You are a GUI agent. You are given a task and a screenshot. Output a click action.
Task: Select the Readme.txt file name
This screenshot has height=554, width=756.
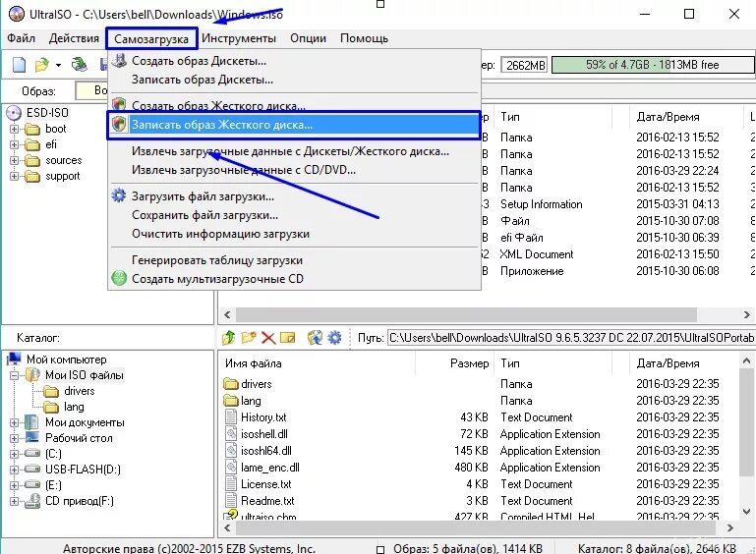267,501
